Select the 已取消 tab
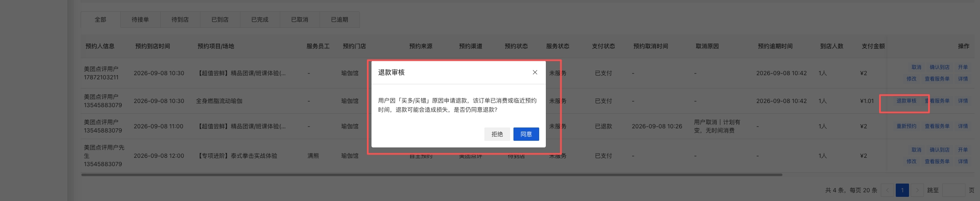This screenshot has height=201, width=980. 300,20
